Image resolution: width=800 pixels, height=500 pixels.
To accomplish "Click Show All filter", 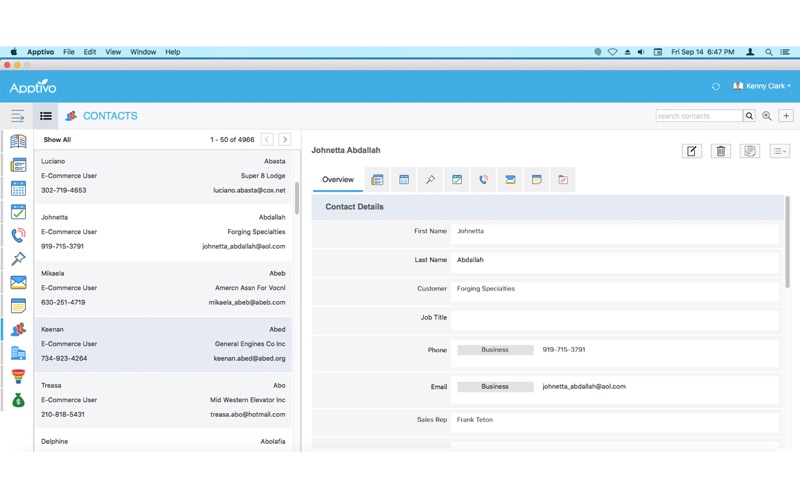I will pos(57,139).
